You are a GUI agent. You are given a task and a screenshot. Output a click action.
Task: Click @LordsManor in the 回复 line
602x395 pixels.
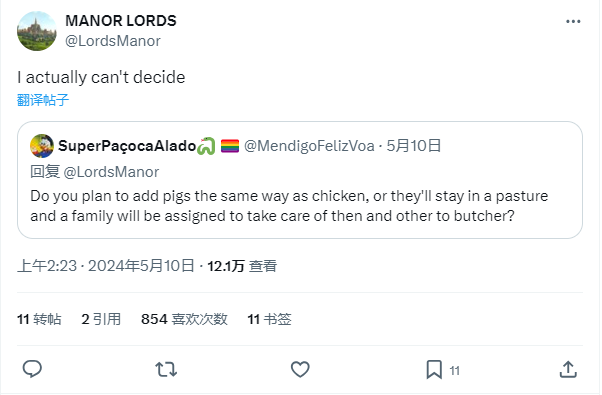[x=111, y=172]
